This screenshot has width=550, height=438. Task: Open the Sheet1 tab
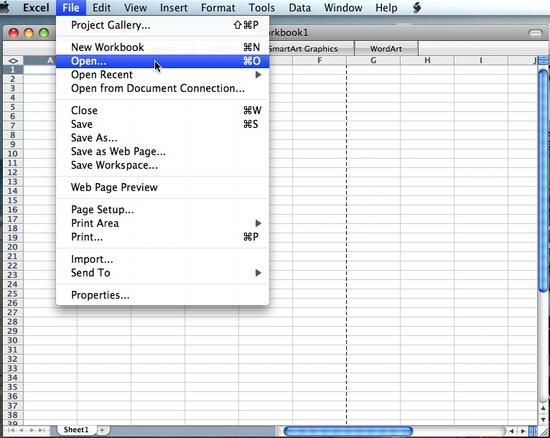pos(76,430)
